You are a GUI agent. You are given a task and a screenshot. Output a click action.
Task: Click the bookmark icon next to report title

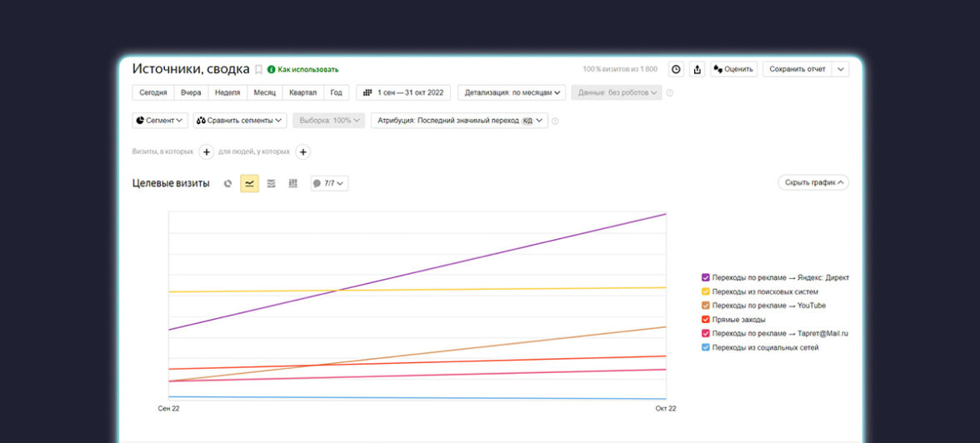point(258,70)
